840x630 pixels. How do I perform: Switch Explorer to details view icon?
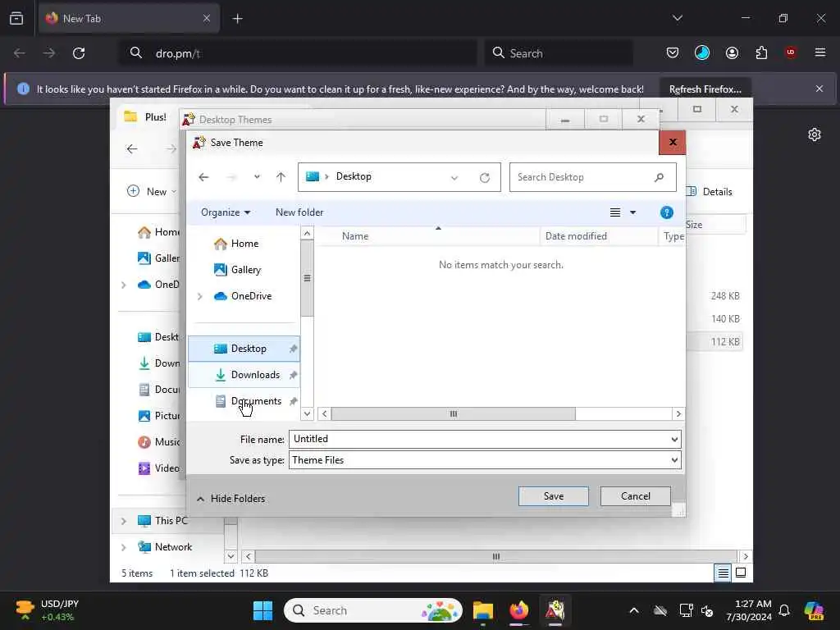[723, 573]
